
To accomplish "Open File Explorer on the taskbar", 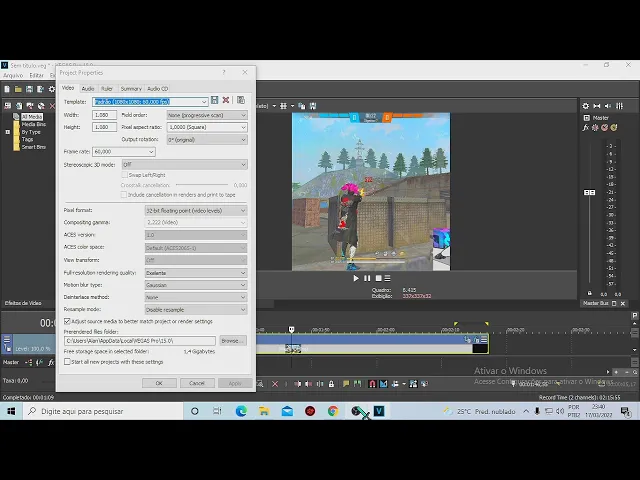I will 264,411.
